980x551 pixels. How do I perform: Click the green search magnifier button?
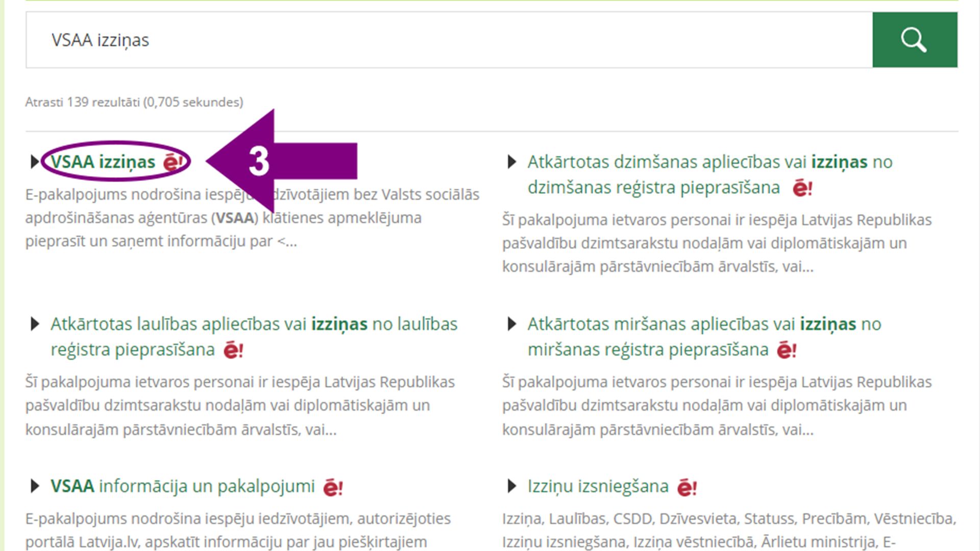(915, 40)
